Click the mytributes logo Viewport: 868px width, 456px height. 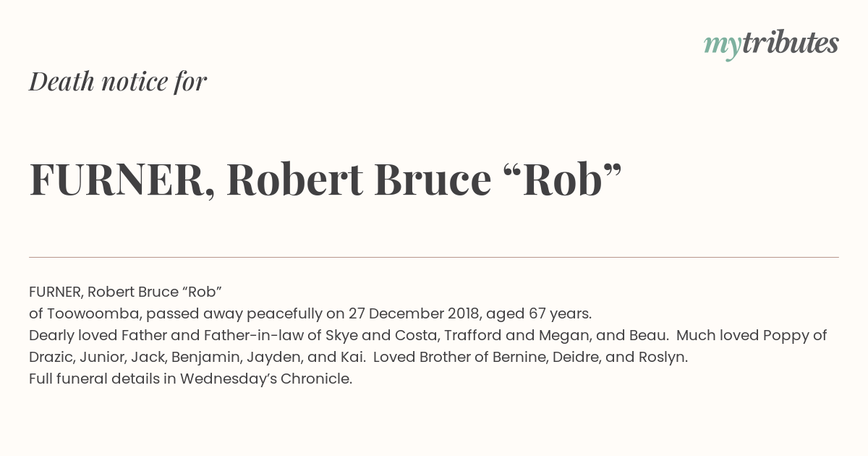tap(771, 44)
